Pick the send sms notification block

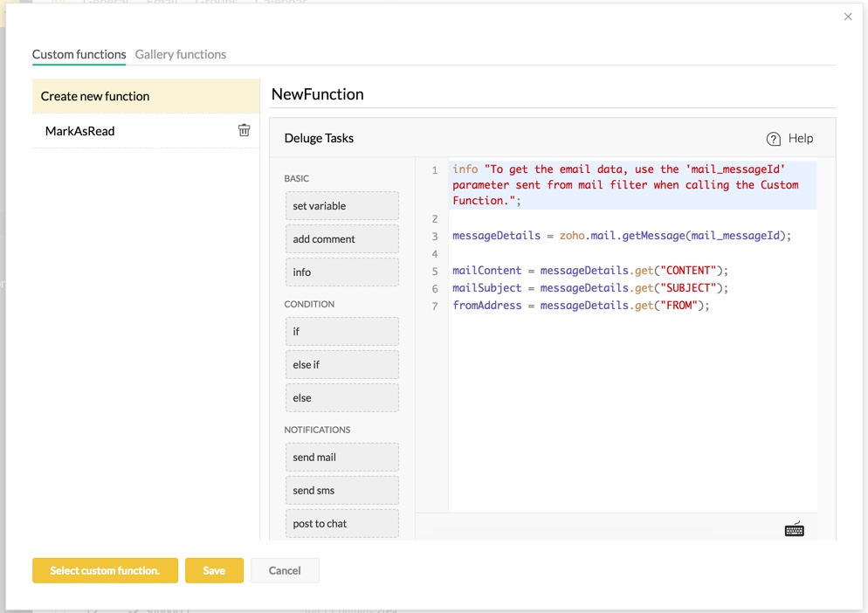pyautogui.click(x=341, y=491)
